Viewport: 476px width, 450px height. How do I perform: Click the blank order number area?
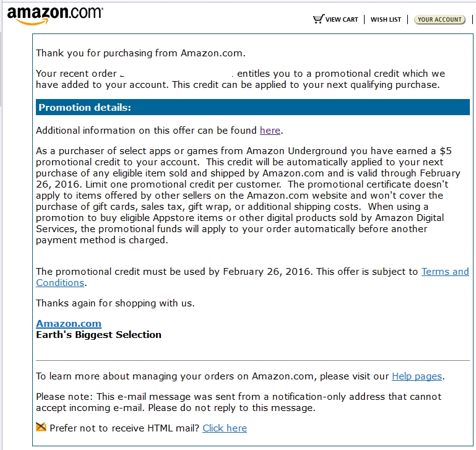[175, 74]
